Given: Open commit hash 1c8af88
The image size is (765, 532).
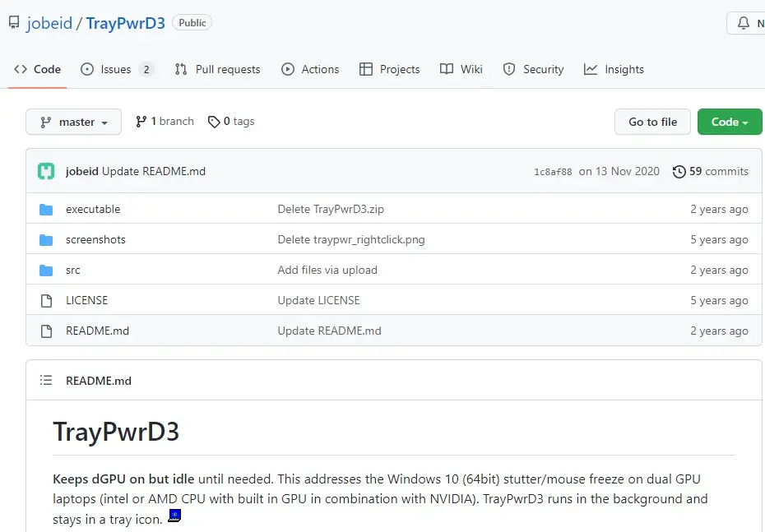Looking at the screenshot, I should pyautogui.click(x=553, y=172).
